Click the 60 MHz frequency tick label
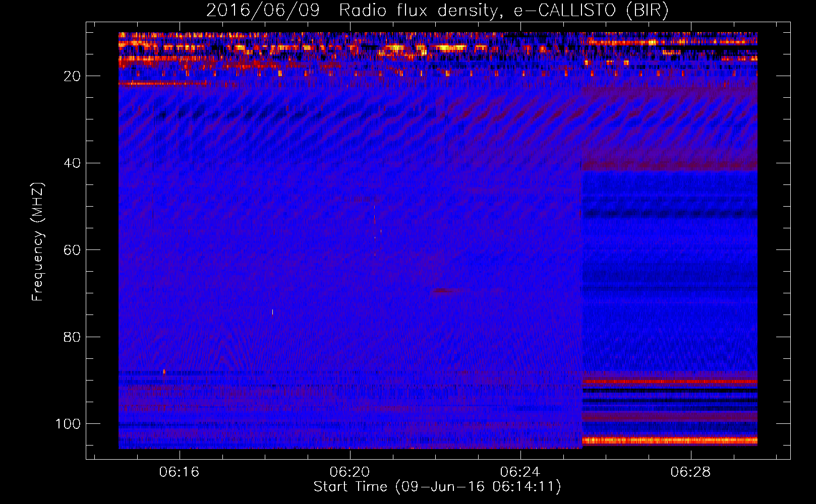Image resolution: width=816 pixels, height=504 pixels. coord(73,250)
